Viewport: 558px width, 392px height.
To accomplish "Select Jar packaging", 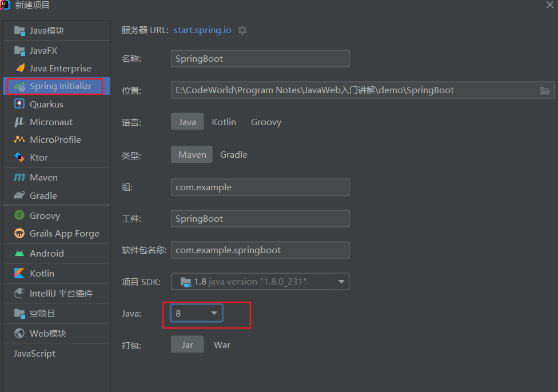I will click(187, 345).
